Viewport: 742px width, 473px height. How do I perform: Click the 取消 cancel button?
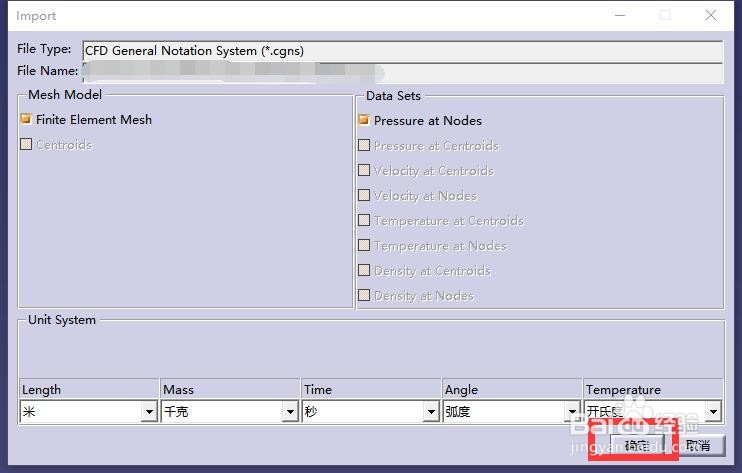(x=698, y=446)
